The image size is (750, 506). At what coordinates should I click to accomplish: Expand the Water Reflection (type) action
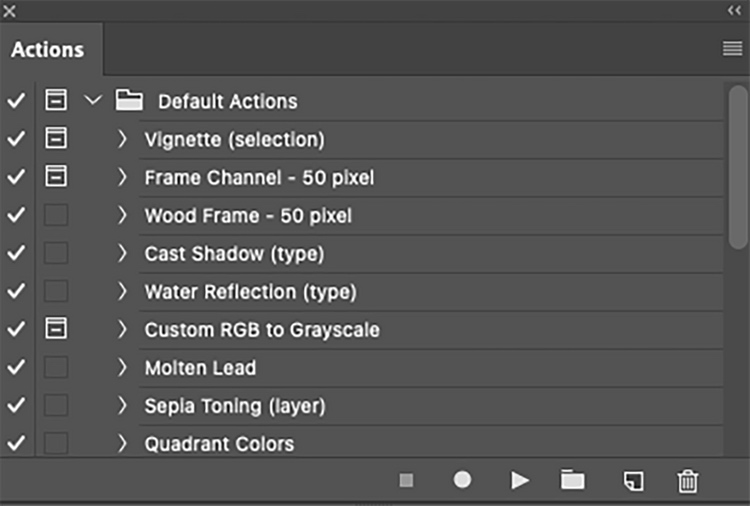coord(122,292)
